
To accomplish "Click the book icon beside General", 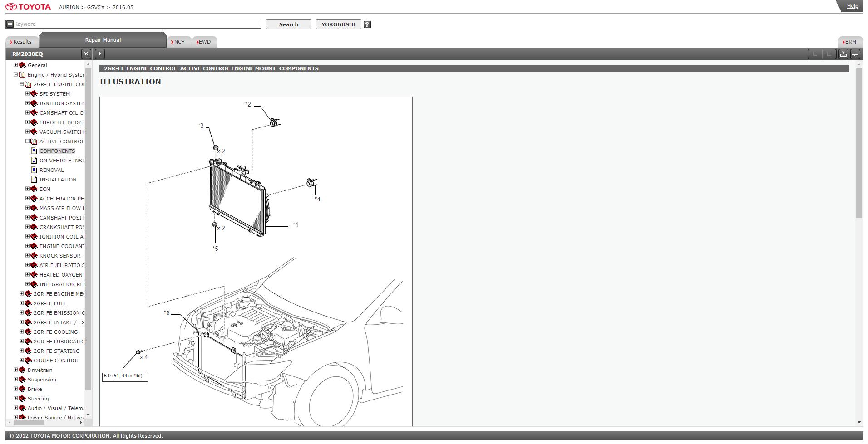I will (22, 65).
